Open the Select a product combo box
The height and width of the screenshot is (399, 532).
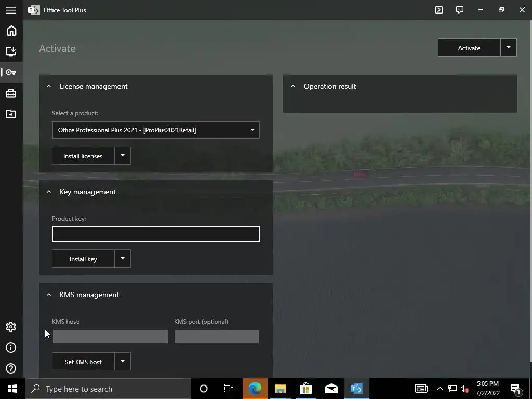pos(156,130)
